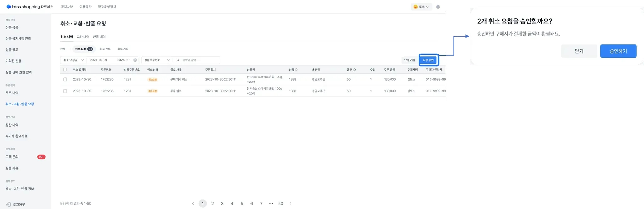Open the 상품주문번호 search type dropdown
Screen dimensions: 644x209
157,60
